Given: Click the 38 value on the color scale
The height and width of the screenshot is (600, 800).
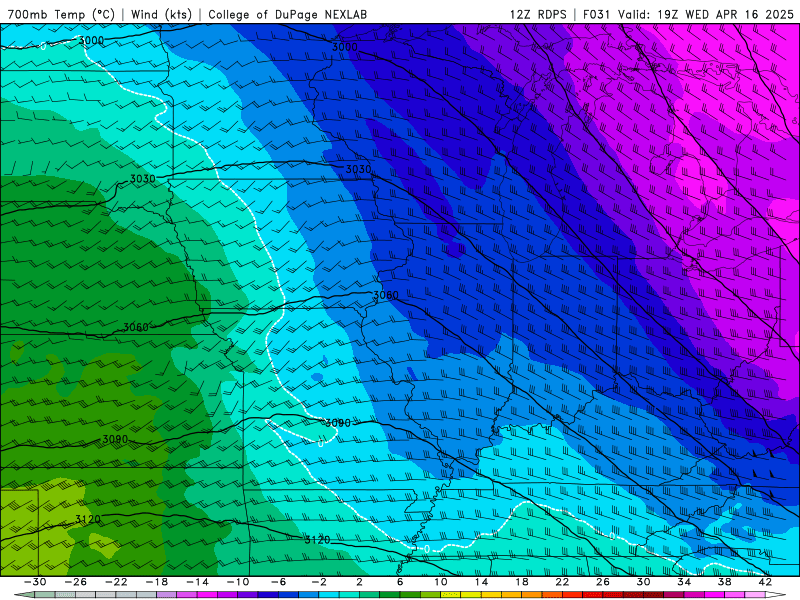Looking at the screenshot, I should [x=724, y=582].
